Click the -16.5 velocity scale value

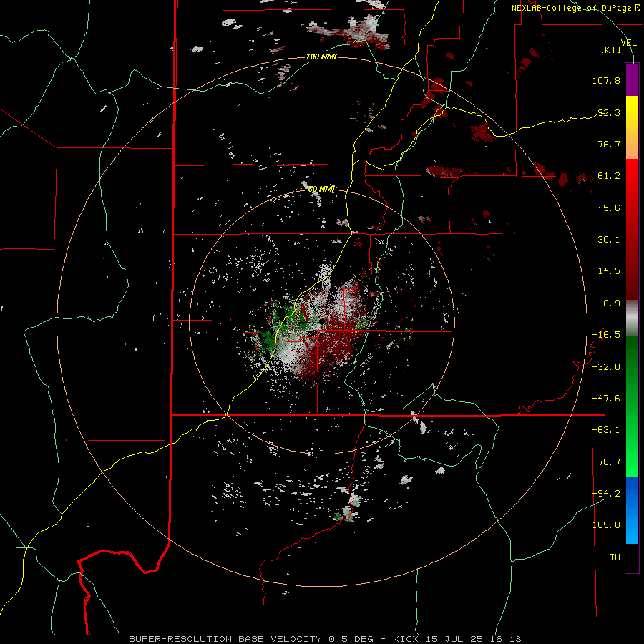tap(606, 335)
